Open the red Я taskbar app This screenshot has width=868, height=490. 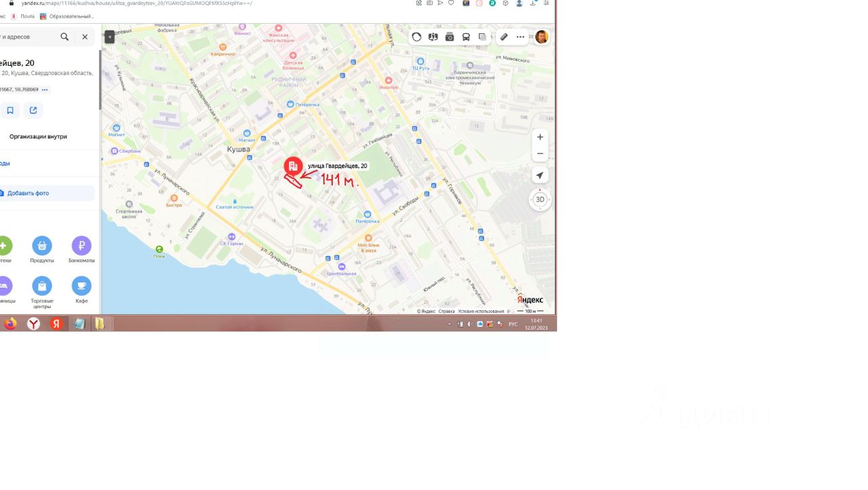[56, 324]
